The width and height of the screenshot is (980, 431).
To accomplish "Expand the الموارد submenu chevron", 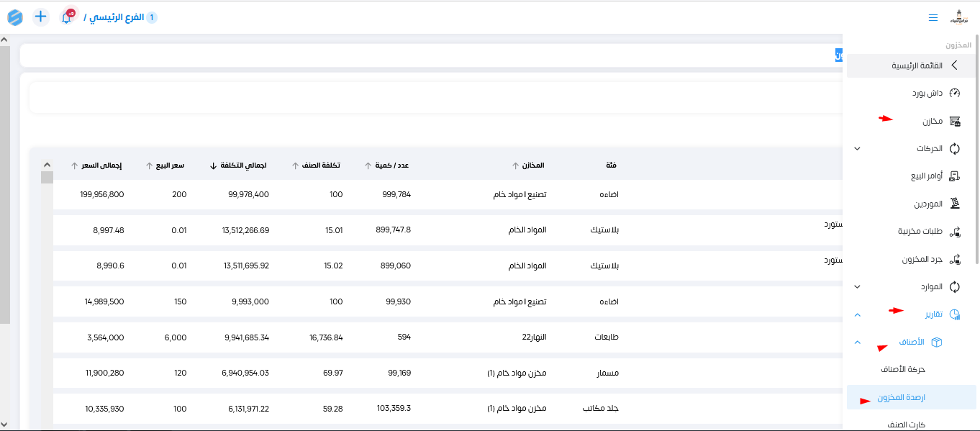I will [x=857, y=287].
